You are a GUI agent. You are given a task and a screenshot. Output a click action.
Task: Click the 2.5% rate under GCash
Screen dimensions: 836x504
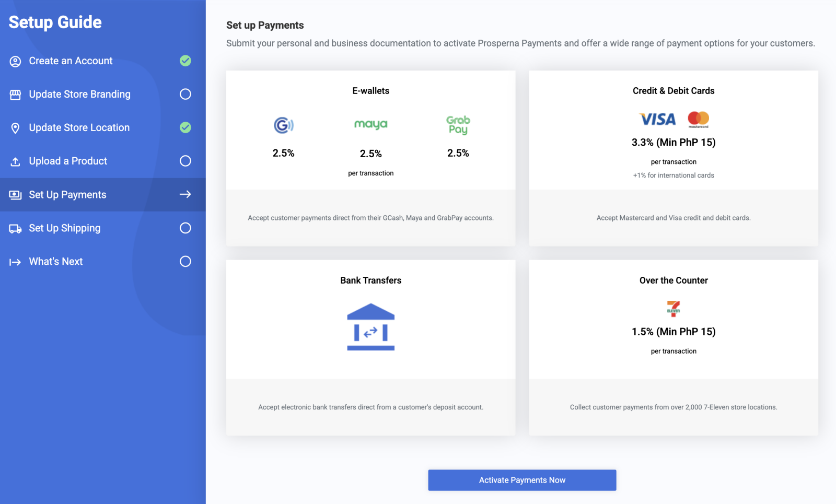(x=284, y=153)
